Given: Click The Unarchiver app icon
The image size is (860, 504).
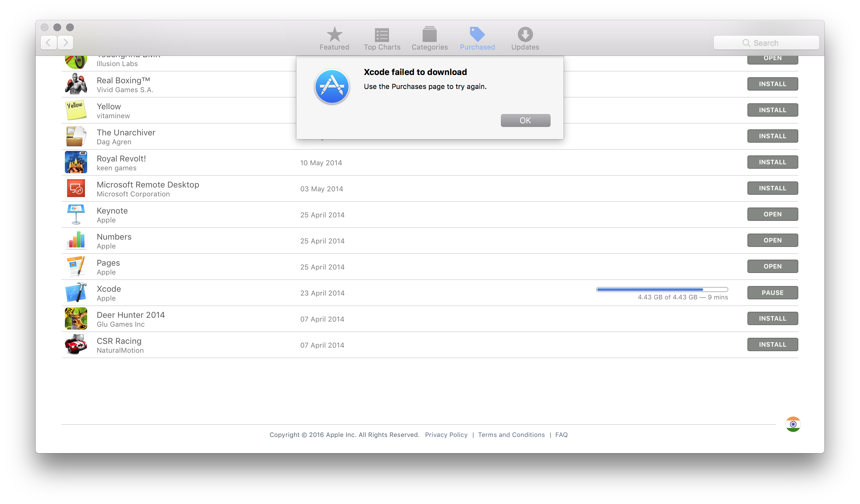Looking at the screenshot, I should tap(76, 136).
